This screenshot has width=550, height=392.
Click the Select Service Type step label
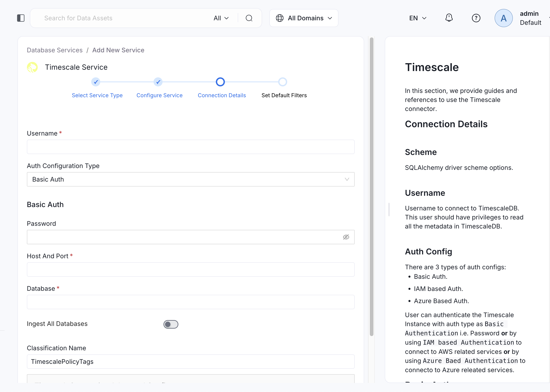tap(97, 95)
